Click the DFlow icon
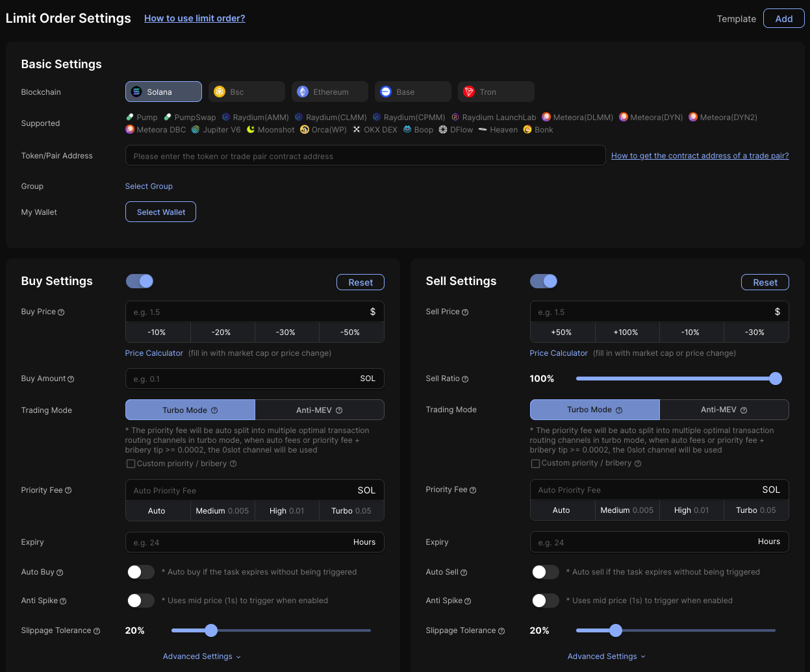Image resolution: width=810 pixels, height=672 pixels. pos(443,130)
